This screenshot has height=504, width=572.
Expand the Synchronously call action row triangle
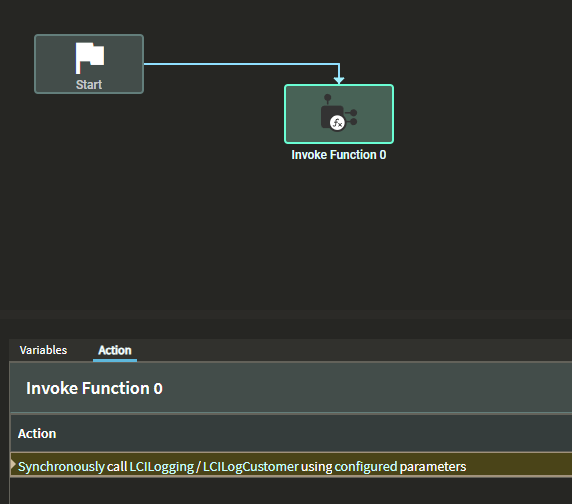(13, 464)
